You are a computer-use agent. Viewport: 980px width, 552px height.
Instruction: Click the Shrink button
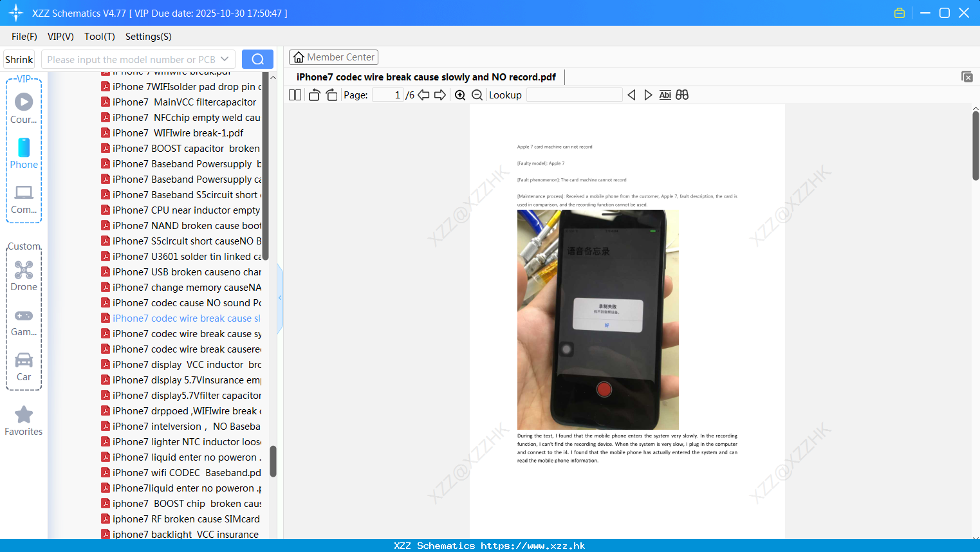(19, 59)
